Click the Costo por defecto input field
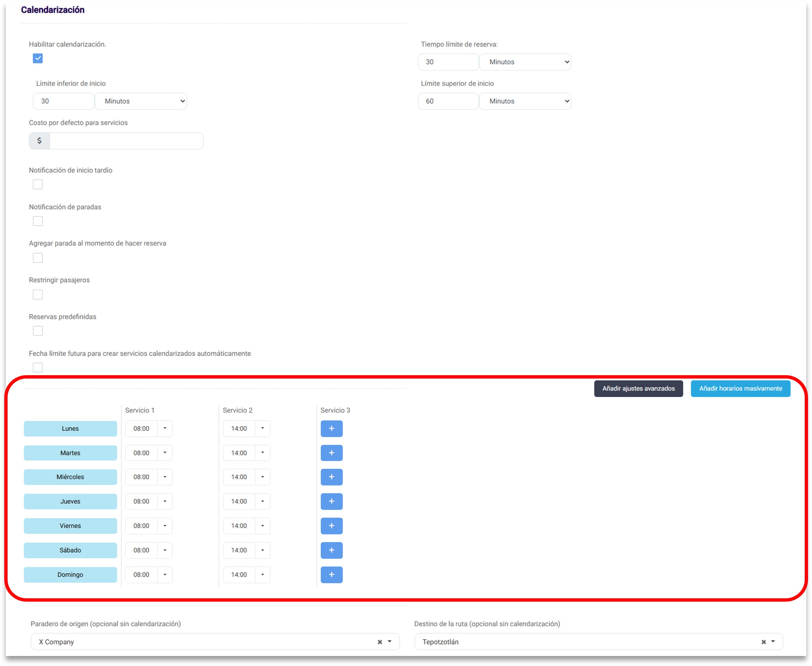Viewport: 812px width, 666px height. [x=126, y=141]
